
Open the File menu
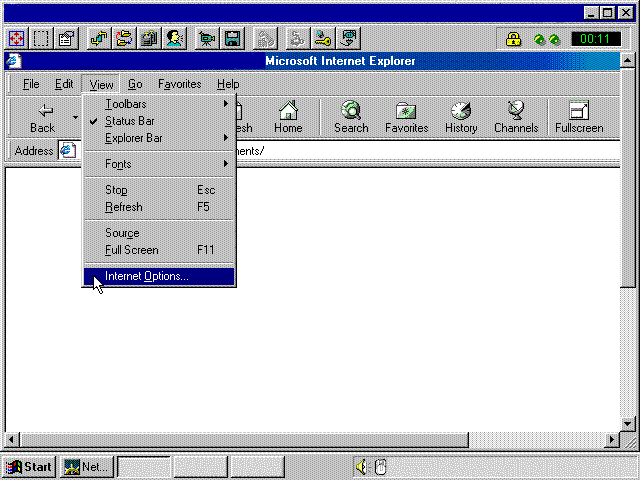pyautogui.click(x=31, y=84)
